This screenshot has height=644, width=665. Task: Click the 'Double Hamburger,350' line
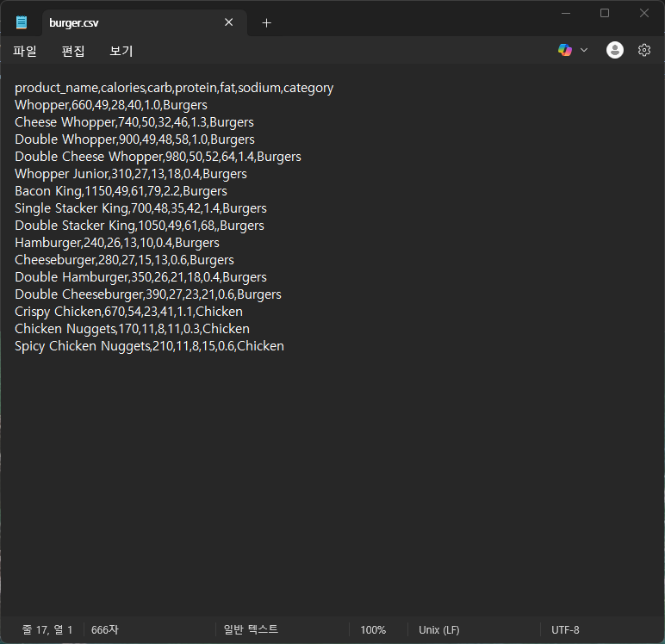140,277
